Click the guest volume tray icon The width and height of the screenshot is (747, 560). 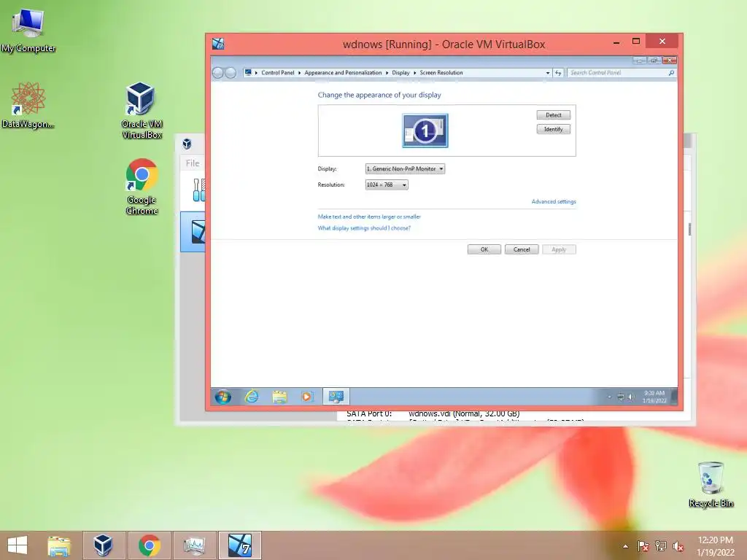(631, 397)
